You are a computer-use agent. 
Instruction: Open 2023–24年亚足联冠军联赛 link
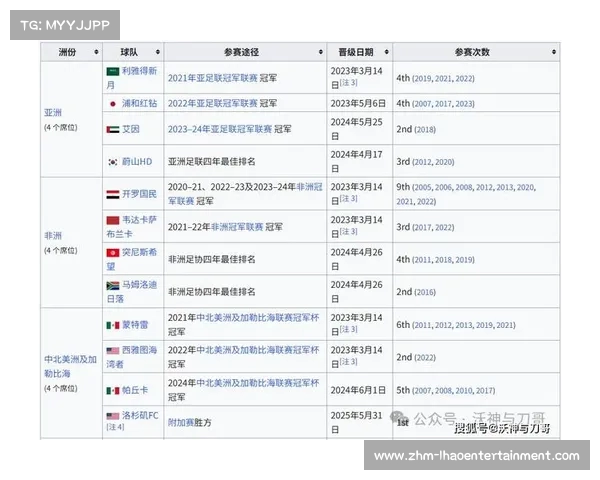[x=220, y=129]
